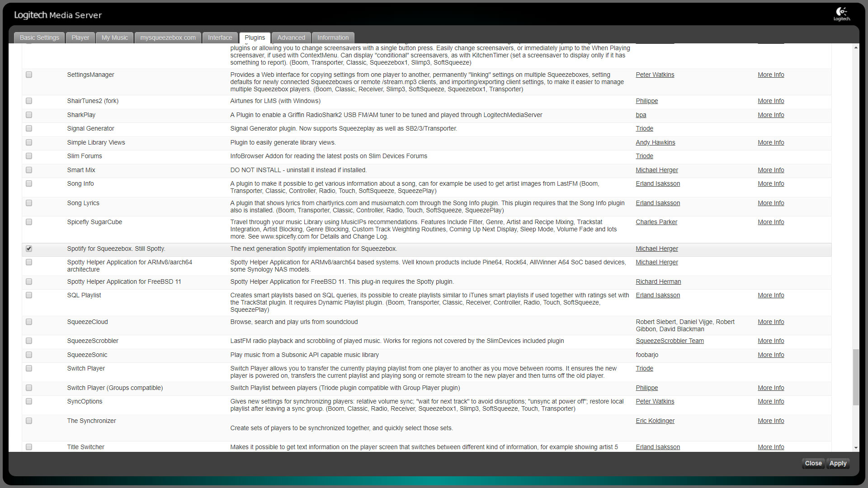This screenshot has width=868, height=488.
Task: Click Andy Hawkins author link
Action: [x=655, y=142]
